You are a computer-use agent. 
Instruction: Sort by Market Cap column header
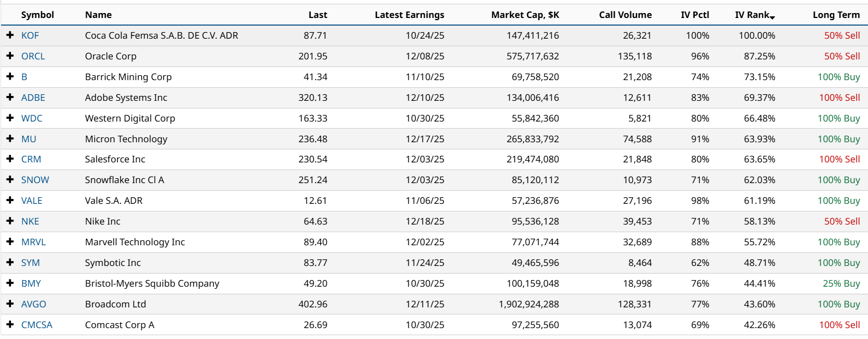[525, 15]
